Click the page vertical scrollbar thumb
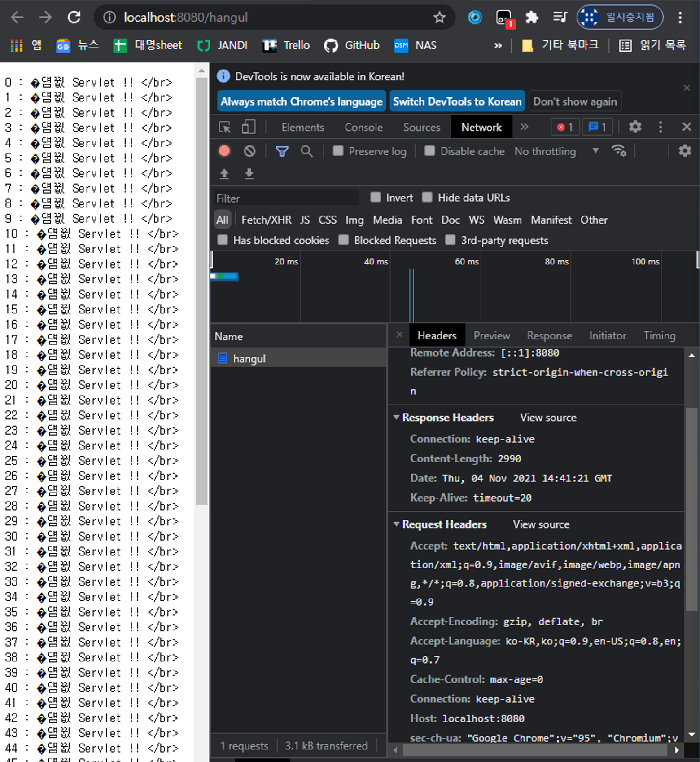 tap(201, 291)
